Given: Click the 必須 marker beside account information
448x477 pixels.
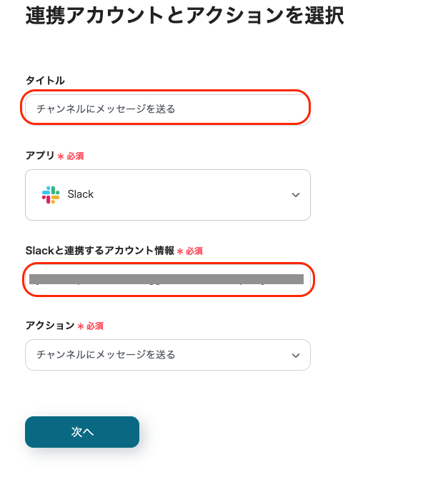Looking at the screenshot, I should (194, 251).
